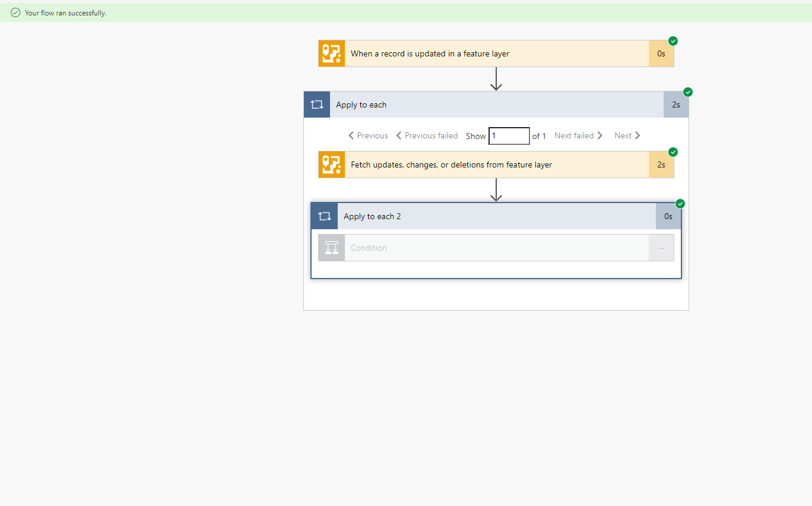Click the success circle icon in the banner
This screenshot has width=812, height=506.
pos(15,12)
